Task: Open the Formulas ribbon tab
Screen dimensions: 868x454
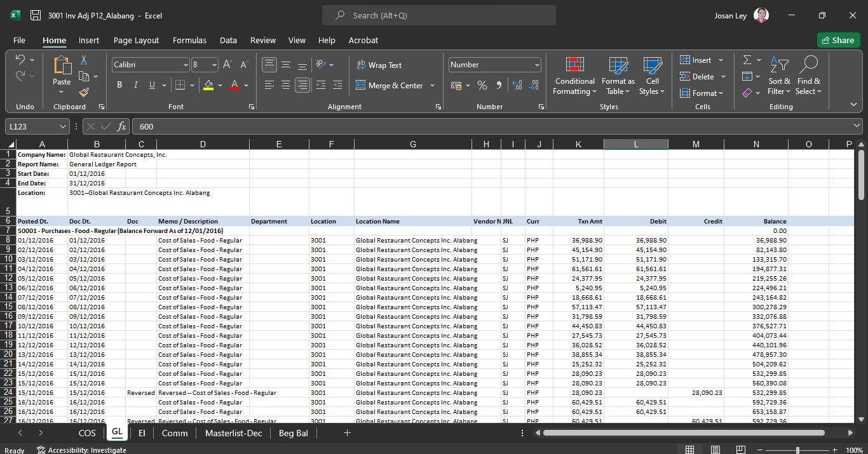Action: [x=189, y=40]
